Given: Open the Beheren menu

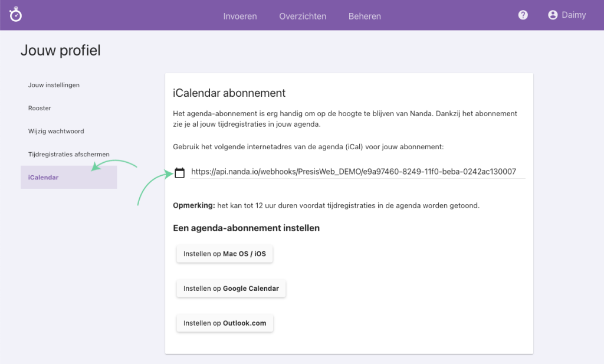Looking at the screenshot, I should click(365, 17).
